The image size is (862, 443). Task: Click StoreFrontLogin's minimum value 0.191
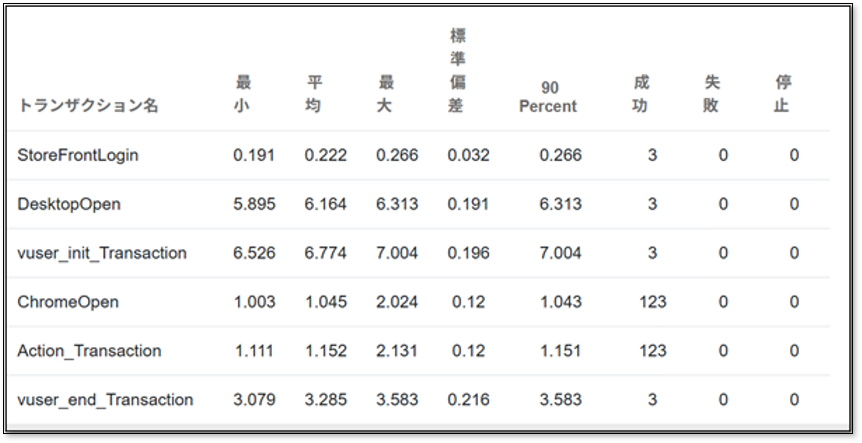254,155
